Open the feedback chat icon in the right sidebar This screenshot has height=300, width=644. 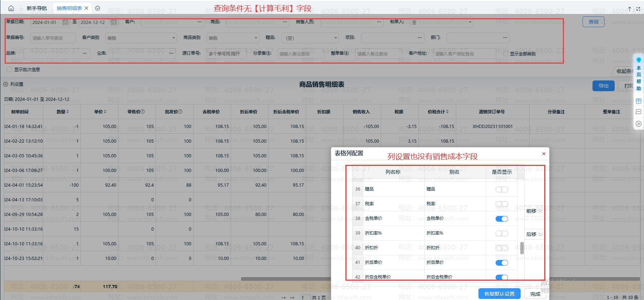639,112
